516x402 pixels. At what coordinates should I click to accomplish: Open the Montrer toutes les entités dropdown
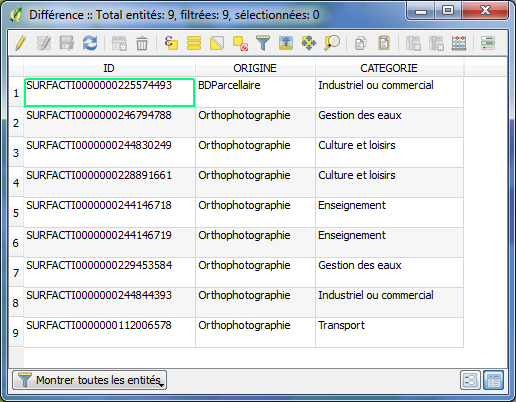[90, 380]
